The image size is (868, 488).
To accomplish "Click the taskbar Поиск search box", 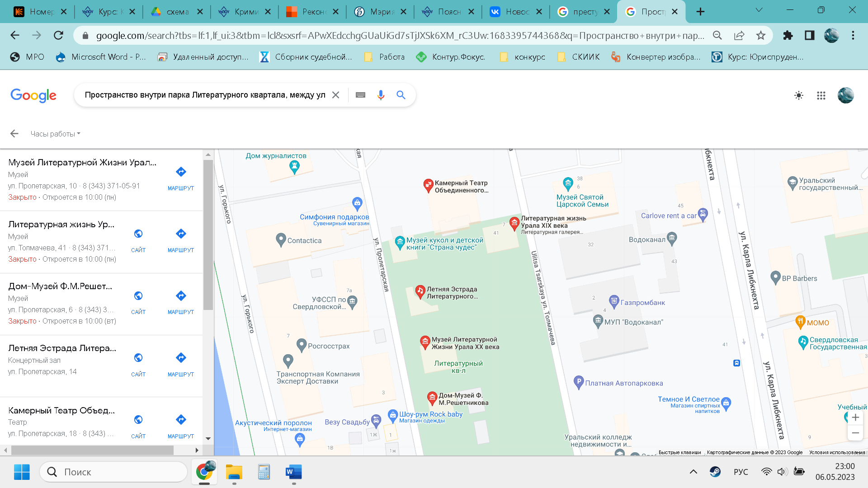I will click(113, 472).
